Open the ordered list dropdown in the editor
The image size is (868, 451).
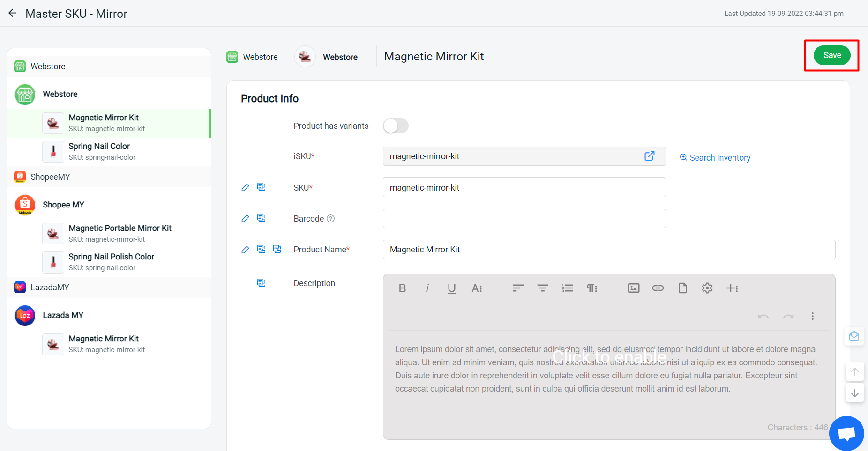(x=567, y=288)
